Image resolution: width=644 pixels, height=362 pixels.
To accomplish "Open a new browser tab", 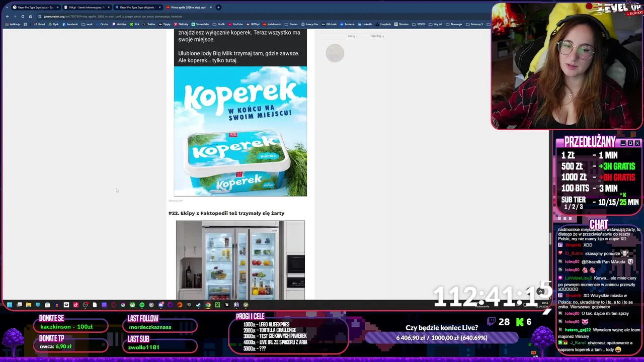I will [x=218, y=7].
